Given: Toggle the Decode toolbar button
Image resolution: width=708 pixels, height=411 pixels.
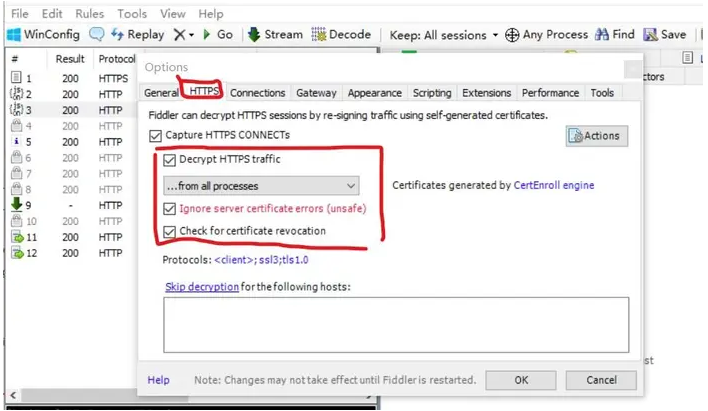Looking at the screenshot, I should 341,34.
